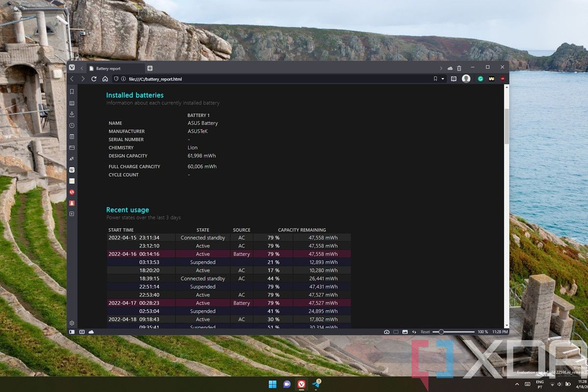Go to the browser home page
Screen dimensions: 588x392
pos(105,79)
